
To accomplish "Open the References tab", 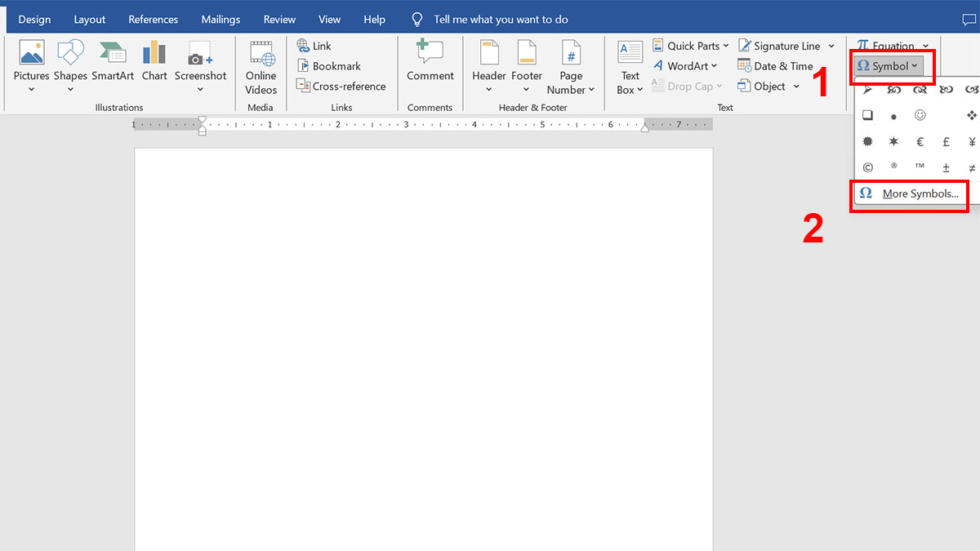I will click(x=153, y=20).
